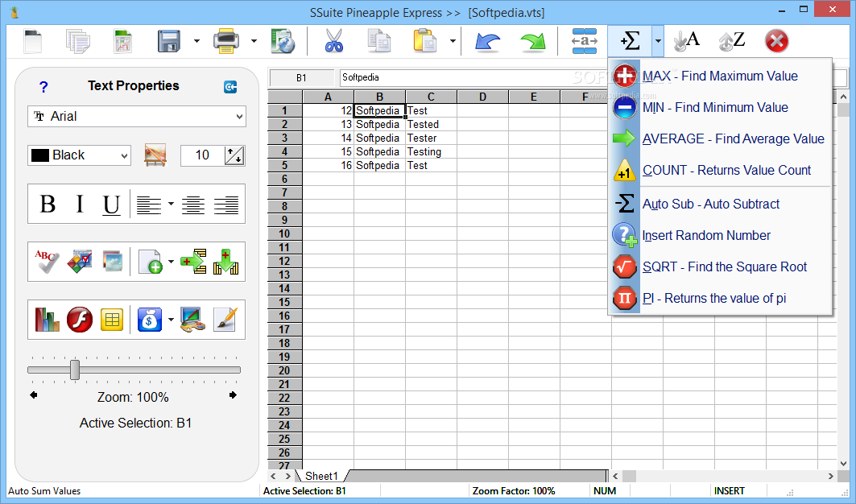Open the print options dropdown arrow
856x504 pixels.
pos(254,41)
